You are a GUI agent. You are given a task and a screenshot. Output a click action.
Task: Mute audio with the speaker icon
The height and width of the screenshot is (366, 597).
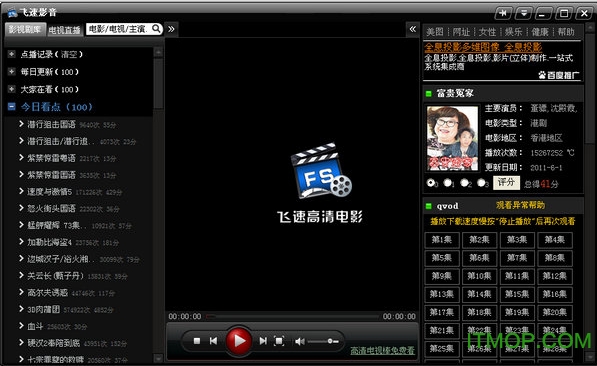pos(300,341)
